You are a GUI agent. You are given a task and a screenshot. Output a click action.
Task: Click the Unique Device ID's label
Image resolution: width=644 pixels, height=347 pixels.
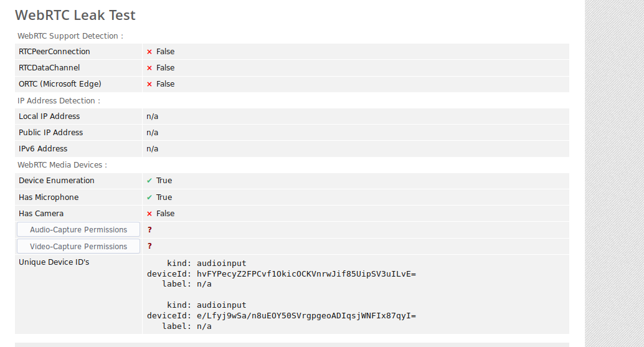click(54, 262)
